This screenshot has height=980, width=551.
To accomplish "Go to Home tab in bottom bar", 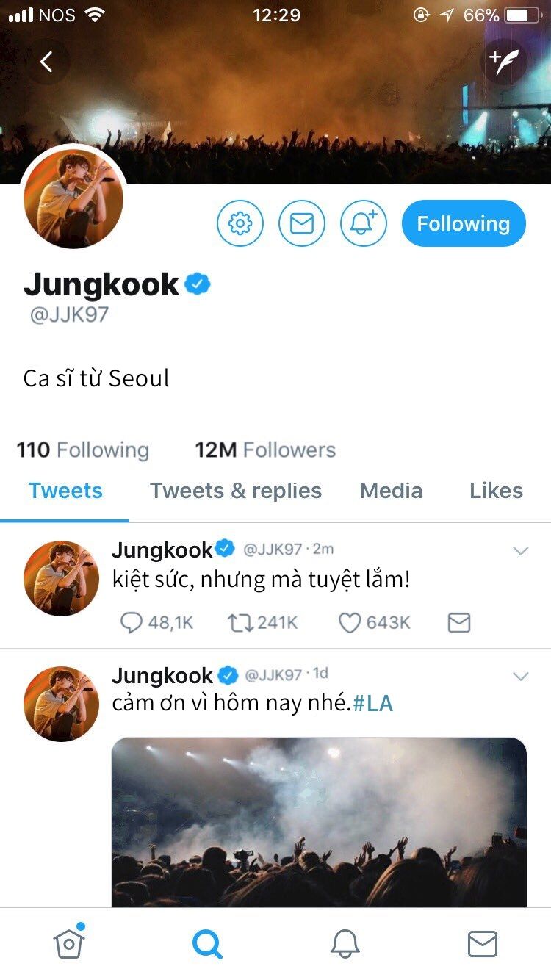I will click(x=69, y=943).
